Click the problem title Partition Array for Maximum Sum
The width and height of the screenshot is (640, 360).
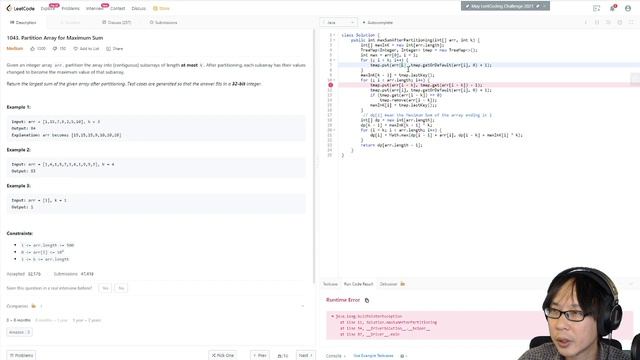click(55, 38)
